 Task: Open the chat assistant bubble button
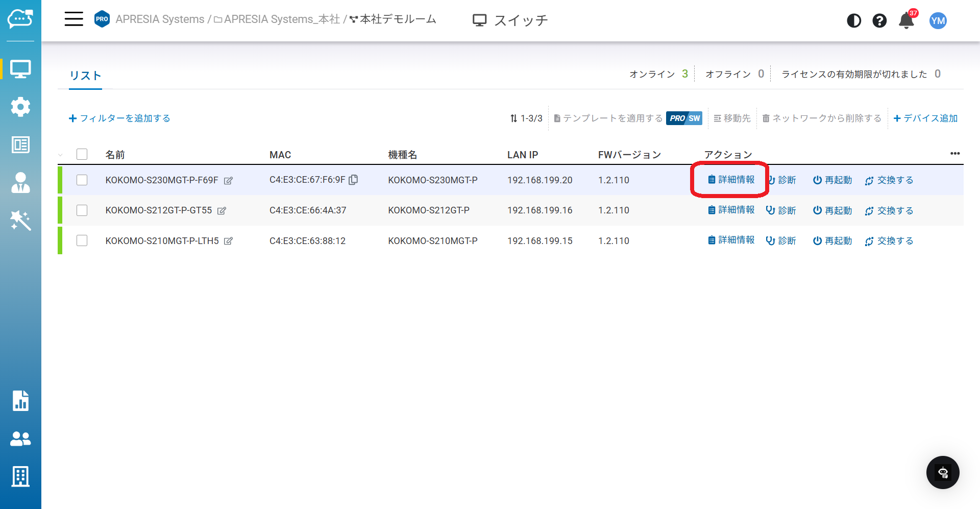point(942,472)
